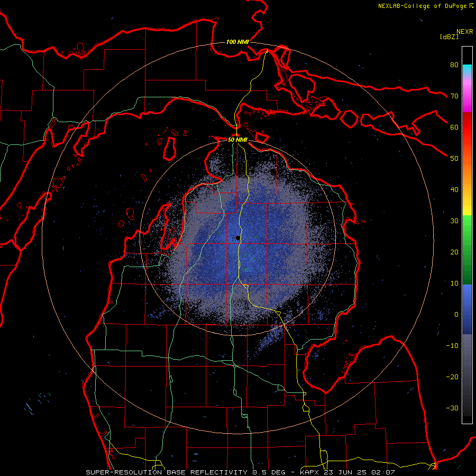Screen dimensions: 476x476
Task: Click the green band of the color bar
Action: coord(467,250)
